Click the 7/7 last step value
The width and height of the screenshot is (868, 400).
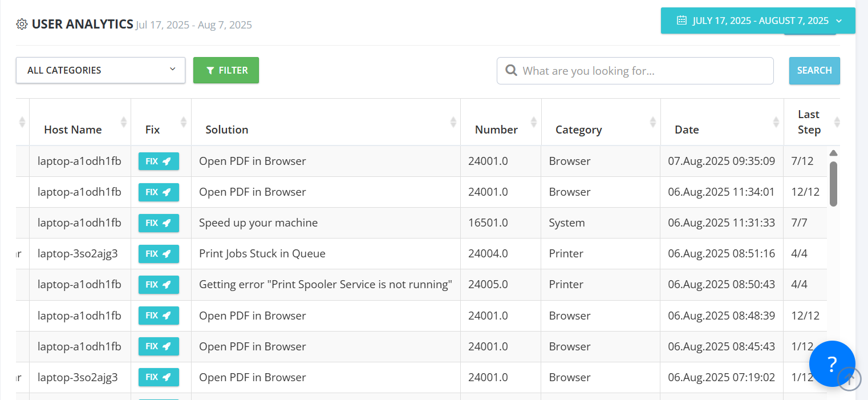pos(799,223)
